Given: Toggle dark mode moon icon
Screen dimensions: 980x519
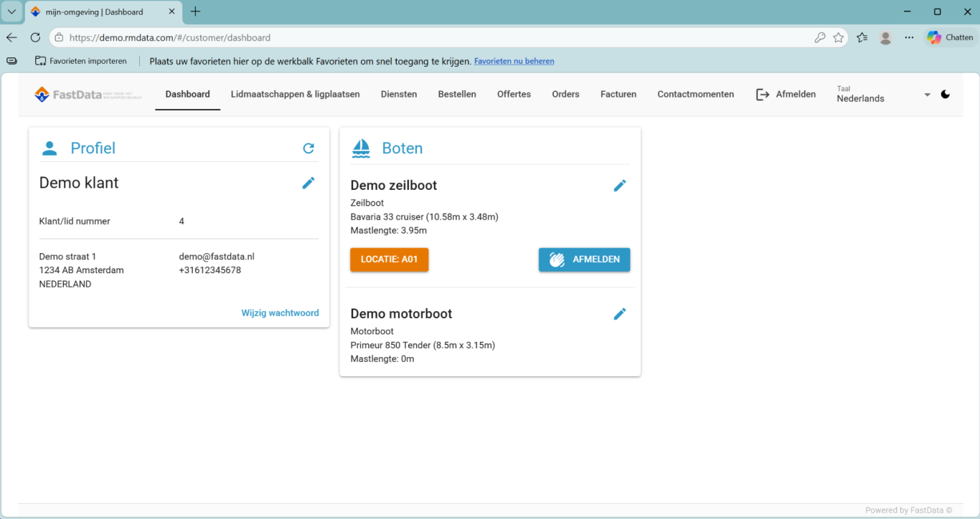Looking at the screenshot, I should click(945, 95).
